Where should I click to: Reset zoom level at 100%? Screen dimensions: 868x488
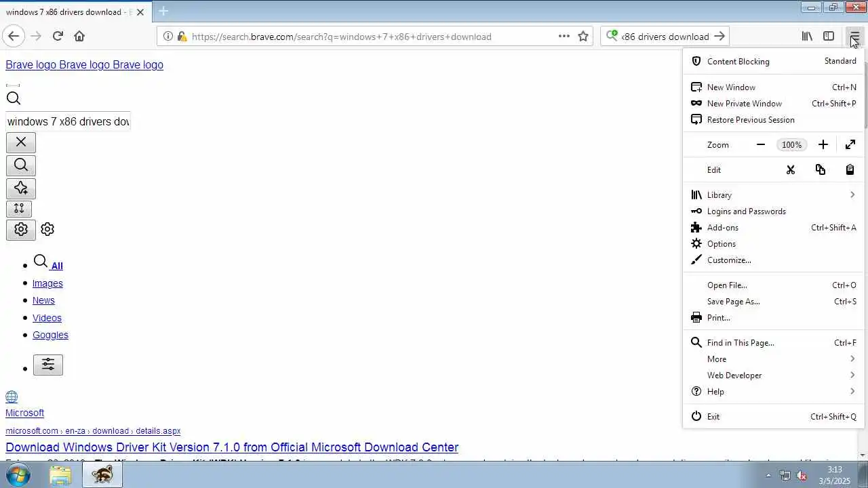791,144
